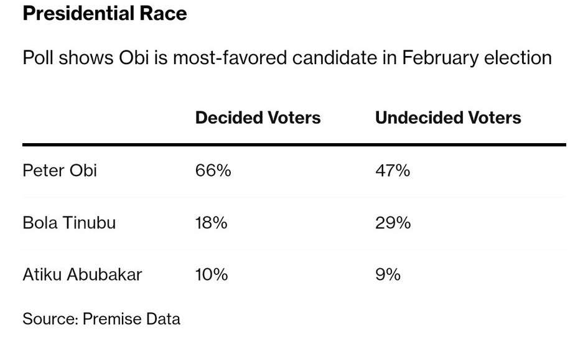Select Bola Tinubu's 18% decided value
Viewport: 588px width, 364px height.
pyautogui.click(x=212, y=223)
